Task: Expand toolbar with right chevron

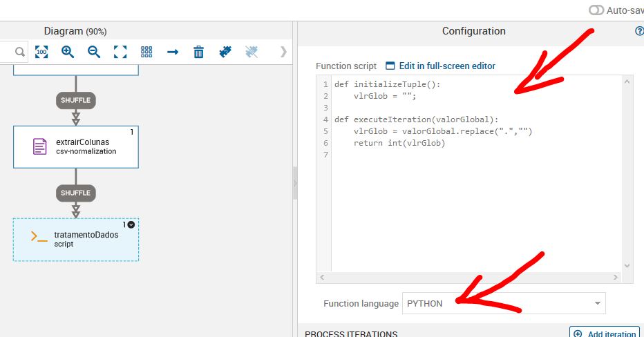Action: [x=283, y=52]
